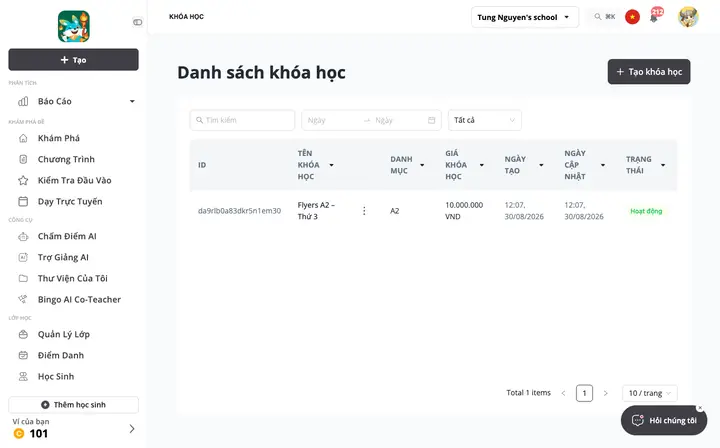
Task: Open date picker via calendar icon
Action: tap(432, 120)
